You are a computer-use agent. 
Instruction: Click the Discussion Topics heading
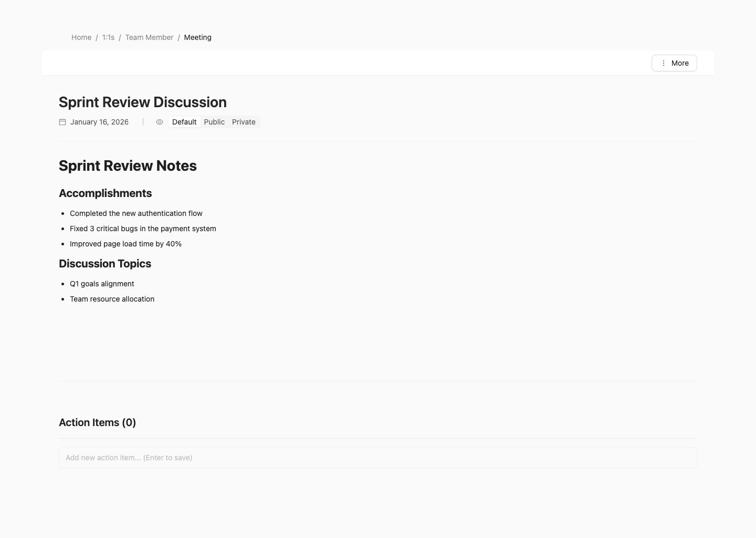pyautogui.click(x=105, y=263)
